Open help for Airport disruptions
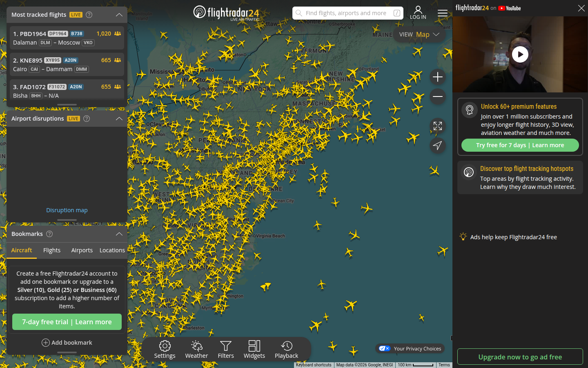 click(87, 119)
